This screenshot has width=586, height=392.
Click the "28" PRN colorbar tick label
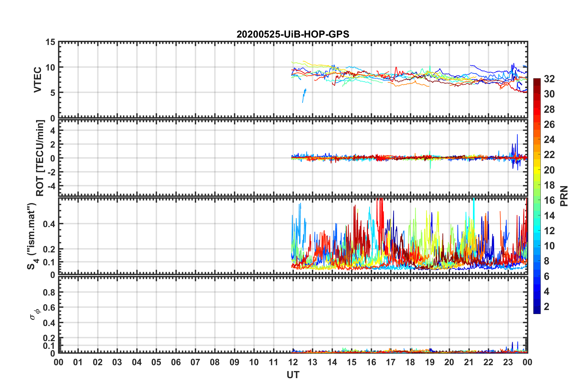point(549,109)
